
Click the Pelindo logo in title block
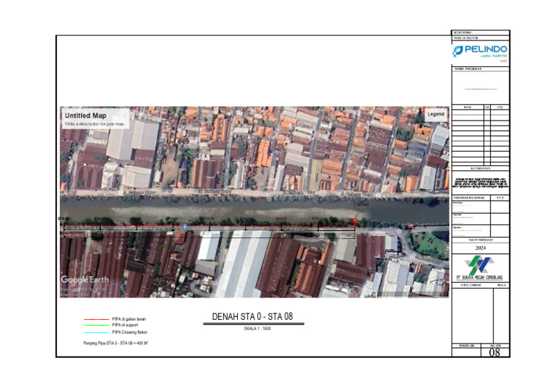pos(480,51)
